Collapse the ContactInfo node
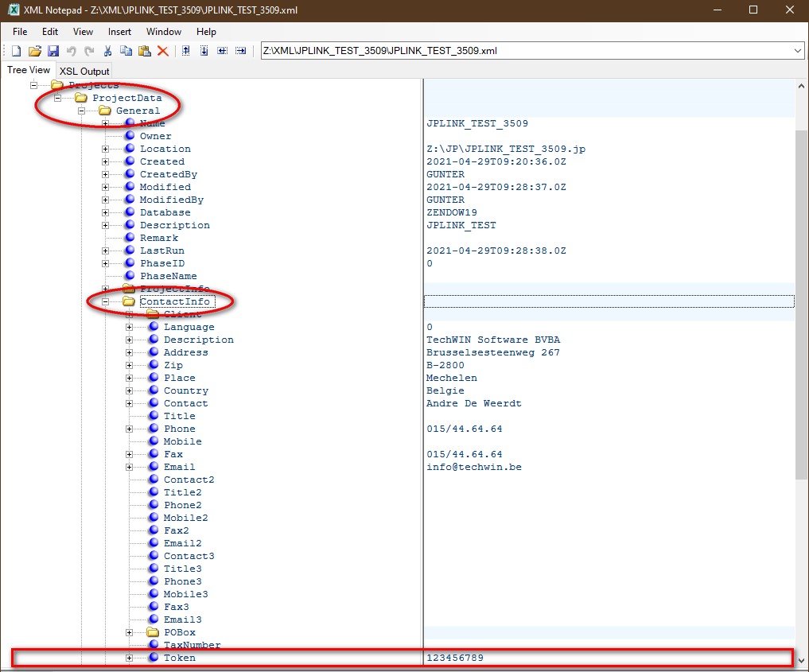This screenshot has height=672, width=809. [x=105, y=301]
